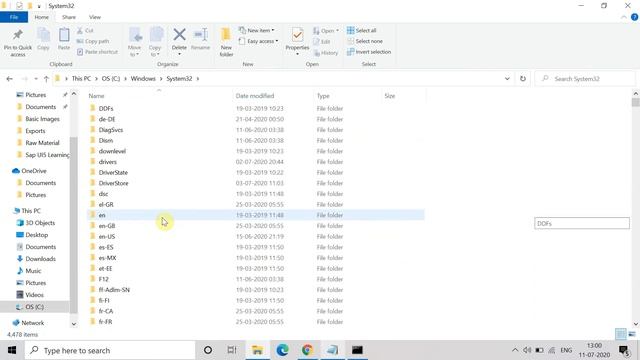The height and width of the screenshot is (360, 640).
Task: Open the Open button dropdown
Action: pyautogui.click(x=326, y=31)
